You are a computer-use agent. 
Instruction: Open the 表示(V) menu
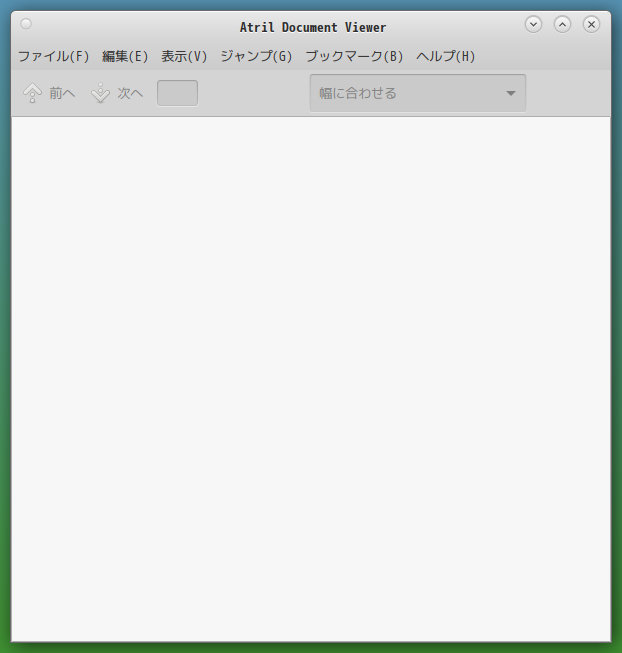tap(184, 56)
